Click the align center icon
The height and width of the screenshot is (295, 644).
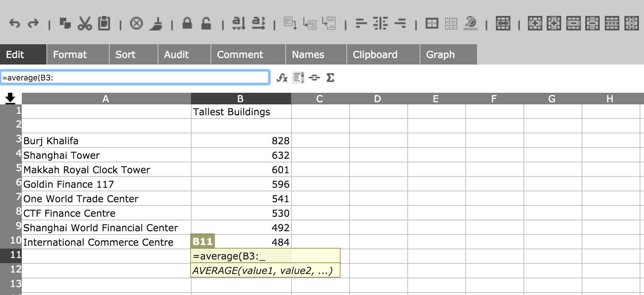[380, 24]
